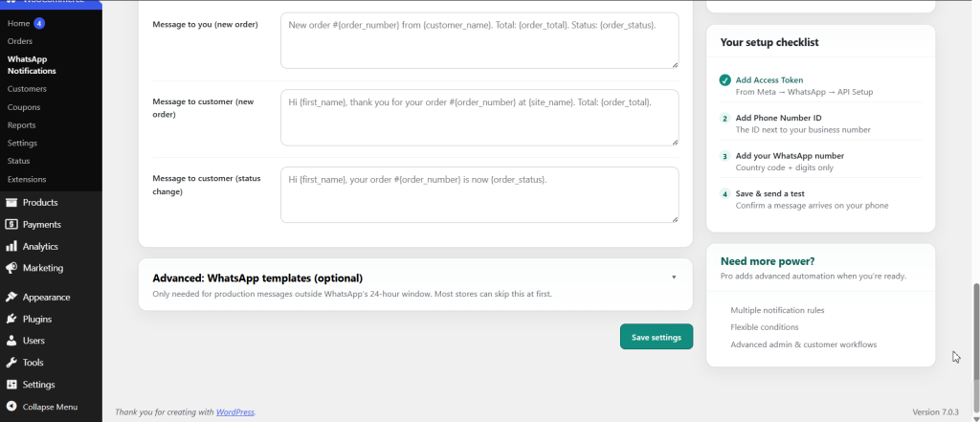Click Add your WhatsApp number checklist item
980x422 pixels.
820,162
